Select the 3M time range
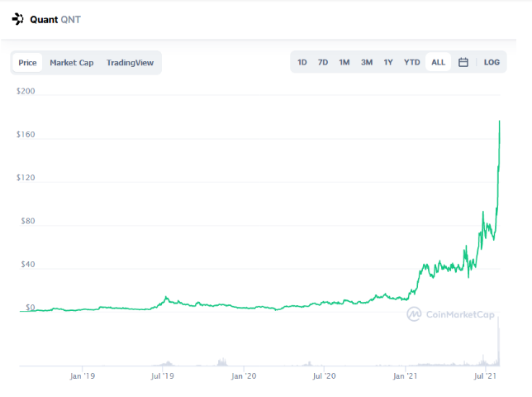 pos(367,62)
